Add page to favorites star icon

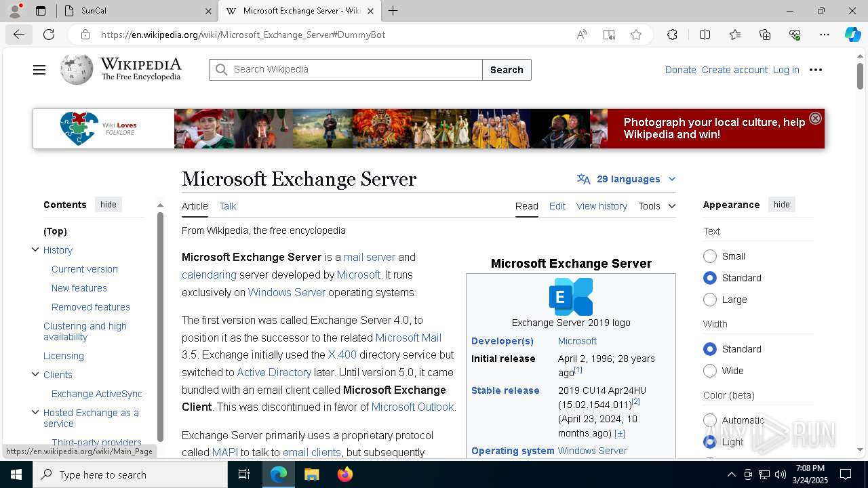click(x=636, y=35)
